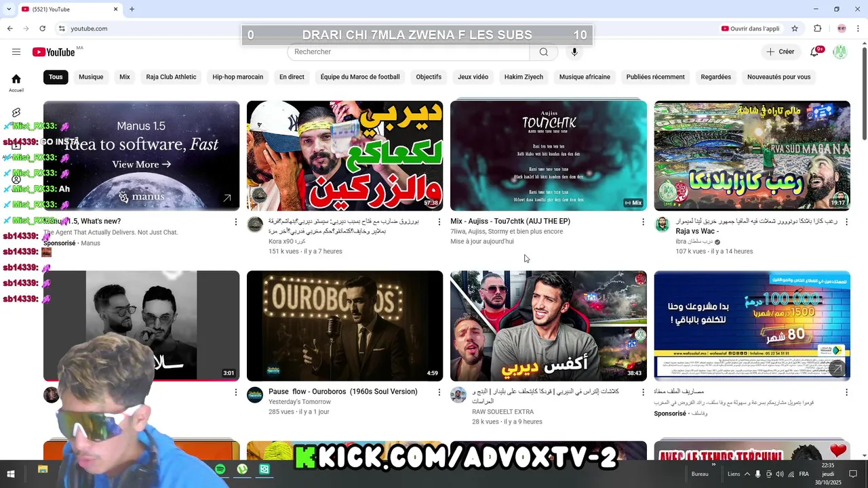View site information icon in address bar
Viewport: 868px width, 488px height.
pyautogui.click(x=62, y=28)
